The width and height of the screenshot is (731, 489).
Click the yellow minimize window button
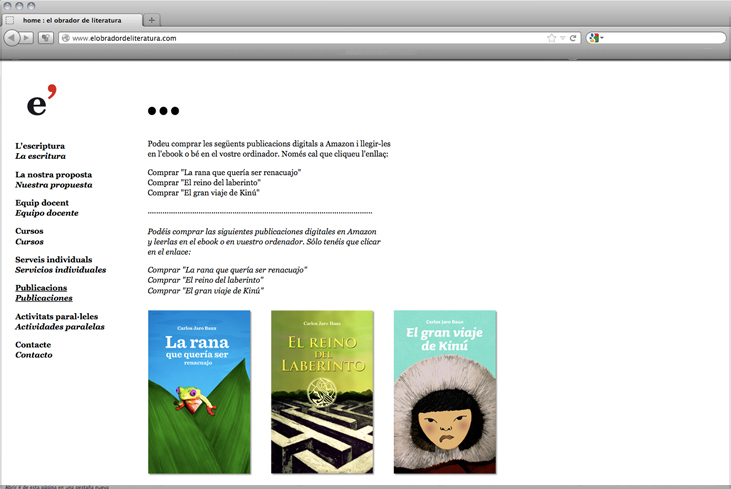click(x=19, y=6)
